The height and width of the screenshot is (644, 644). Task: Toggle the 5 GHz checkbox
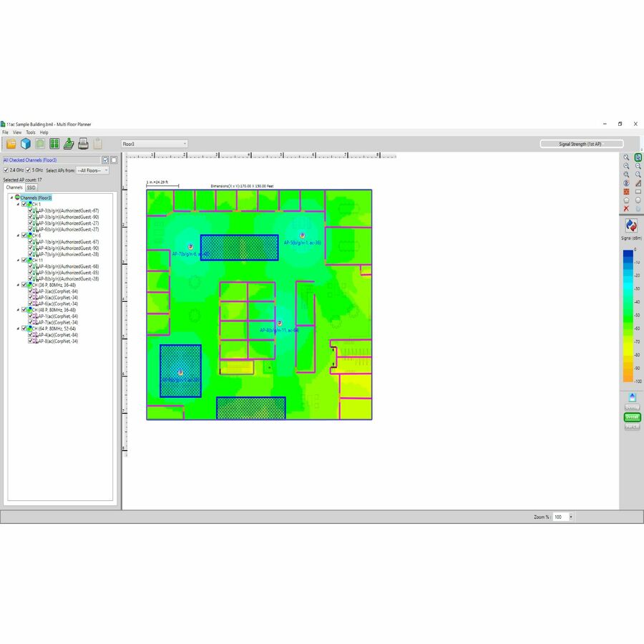(28, 170)
